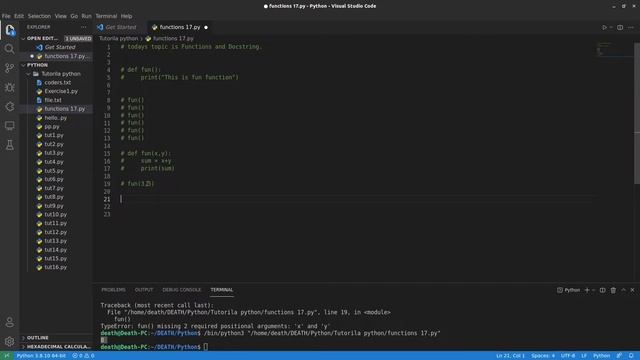Focus the terminal prompt input line
This screenshot has width=640, height=360.
pyautogui.click(x=206, y=347)
